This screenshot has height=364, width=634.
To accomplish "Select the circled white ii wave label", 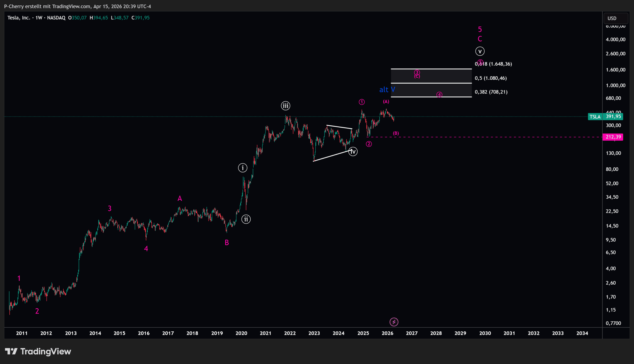I will pyautogui.click(x=246, y=219).
